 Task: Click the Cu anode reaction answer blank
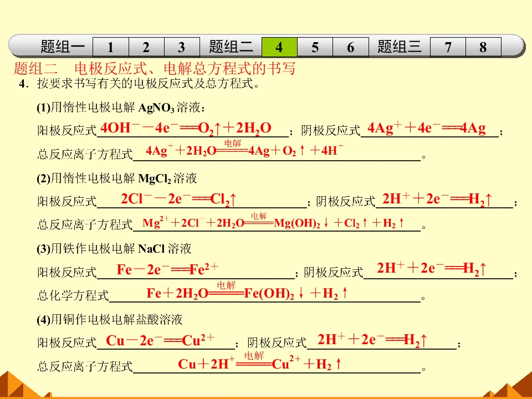pos(166,341)
